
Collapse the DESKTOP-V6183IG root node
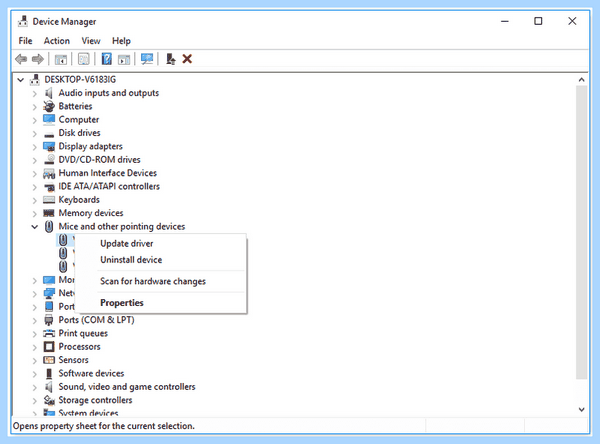click(21, 80)
